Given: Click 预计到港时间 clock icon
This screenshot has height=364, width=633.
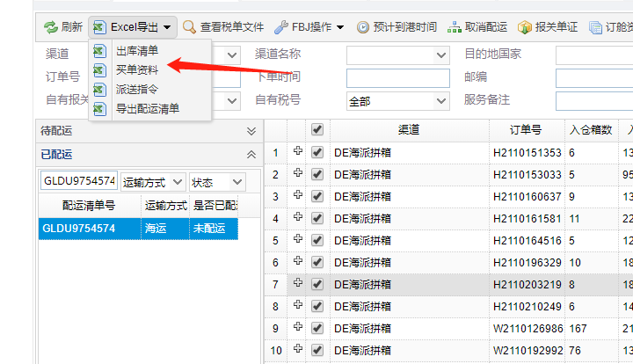Looking at the screenshot, I should 362,27.
